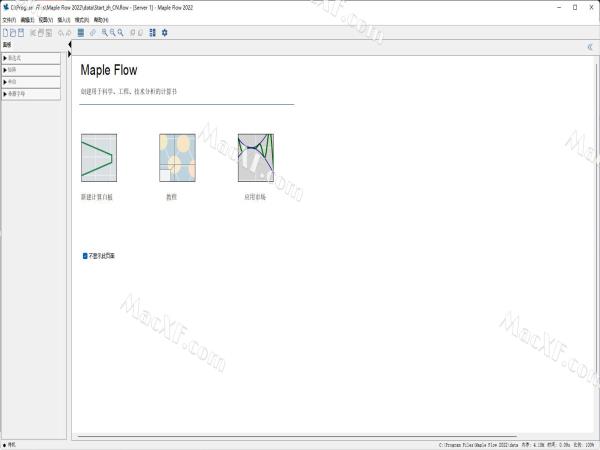Click the Save toolbar icon
Viewport: 600px width, 450px height.
[21, 33]
